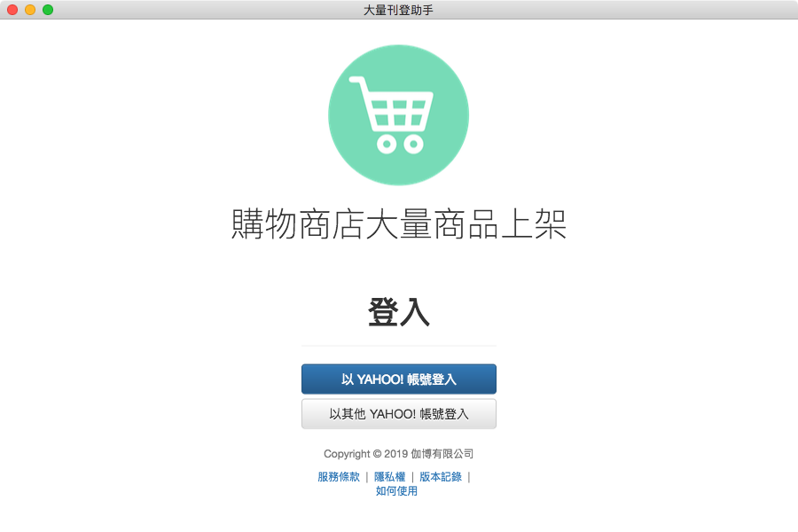Viewport: 798px width, 532px height.
Task: Click the cart handle in the logo
Action: [358, 81]
